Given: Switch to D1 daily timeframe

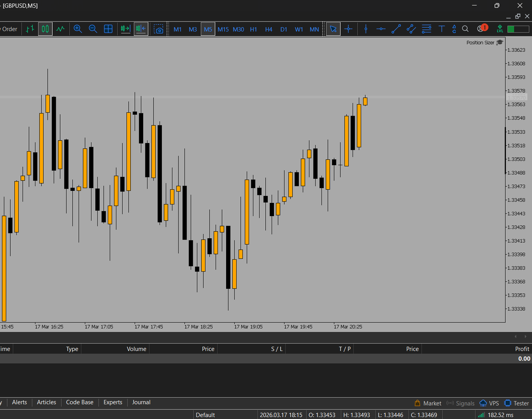Looking at the screenshot, I should coord(284,29).
